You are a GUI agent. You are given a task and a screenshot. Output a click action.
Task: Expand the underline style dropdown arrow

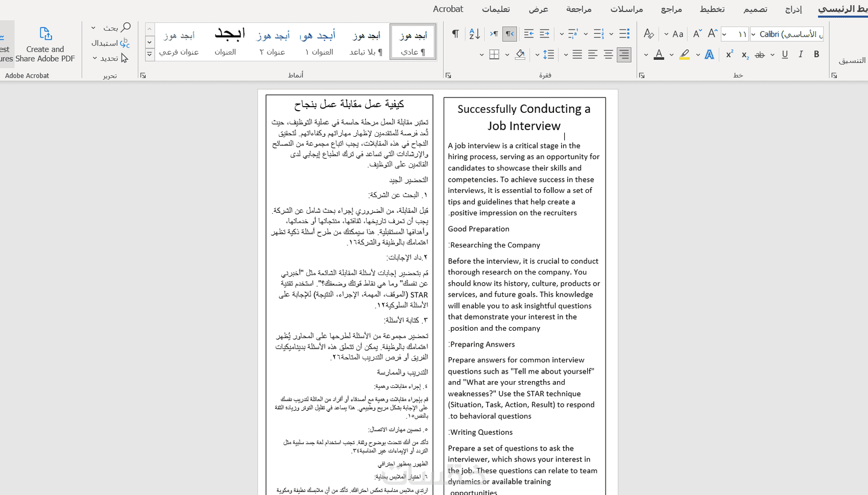click(773, 55)
